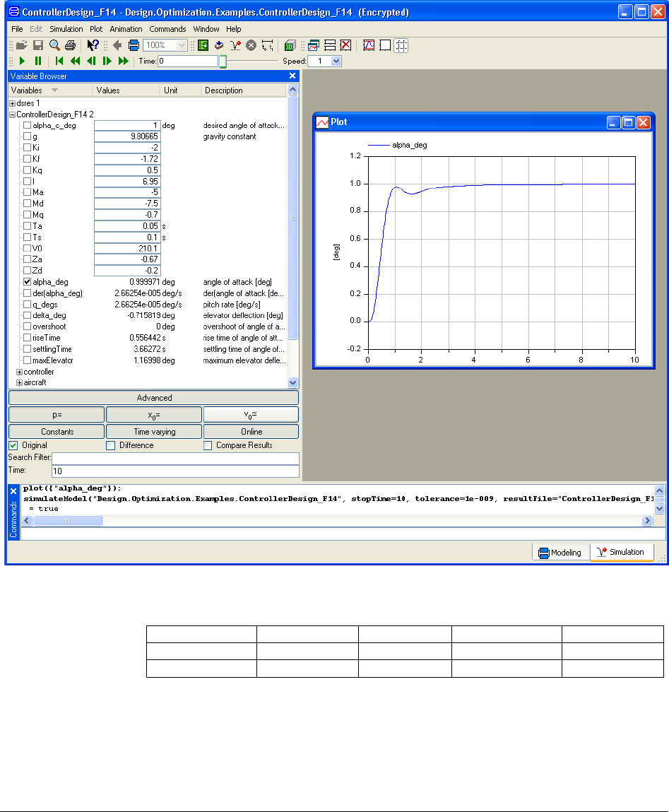
Task: Pause animation with the pause button
Action: tap(38, 61)
